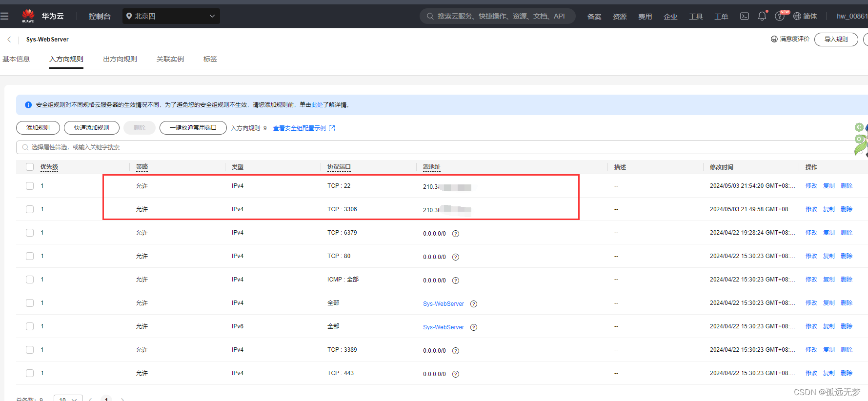868x401 pixels.
Task: Click the 一键放通常用端口 button
Action: pyautogui.click(x=193, y=128)
